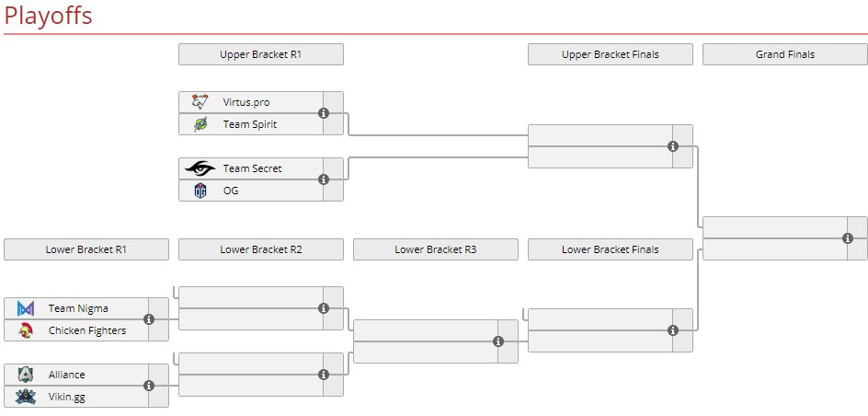Open the Upper Bracket Finals match info icon
The height and width of the screenshot is (416, 868).
click(673, 146)
